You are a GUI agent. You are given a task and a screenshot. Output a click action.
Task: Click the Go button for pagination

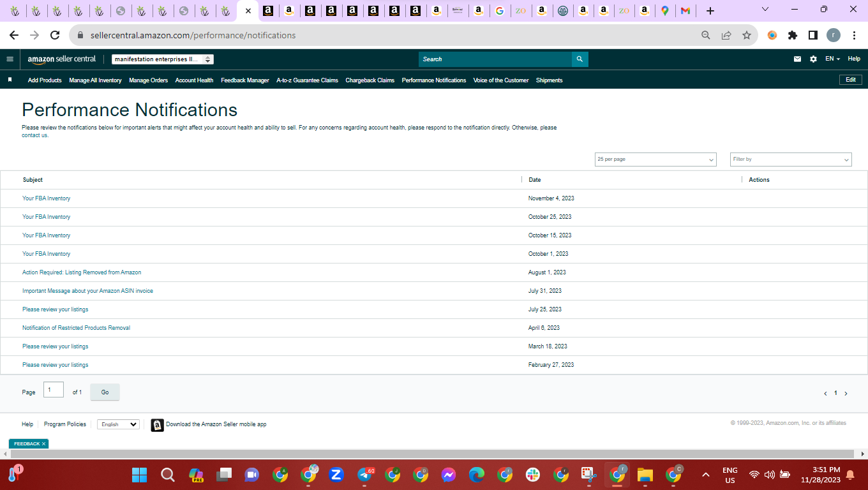pyautogui.click(x=105, y=392)
